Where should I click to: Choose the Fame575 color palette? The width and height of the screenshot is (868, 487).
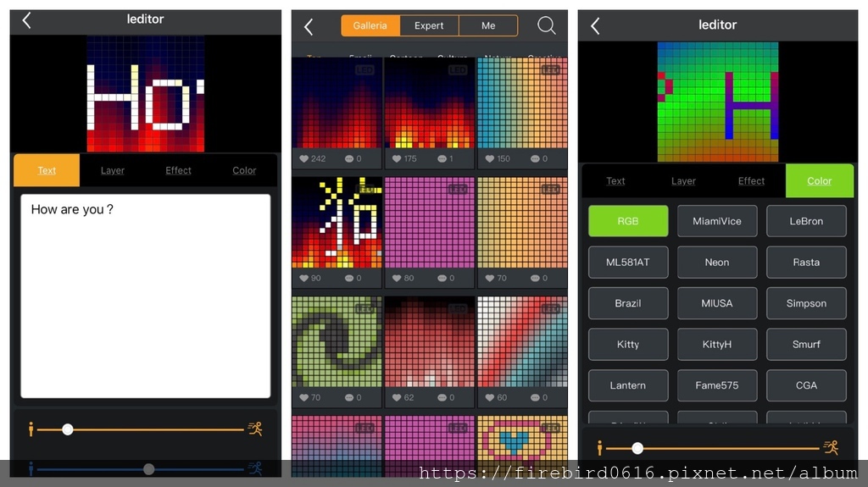click(717, 385)
